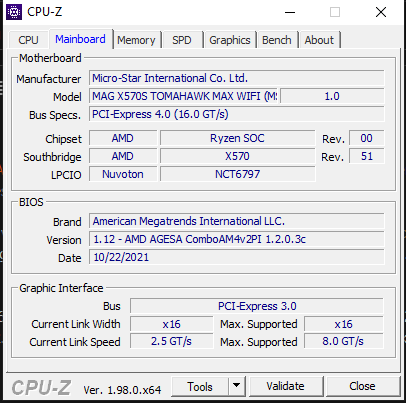Click the chipset revision value 00
The image size is (406, 403).
367,138
